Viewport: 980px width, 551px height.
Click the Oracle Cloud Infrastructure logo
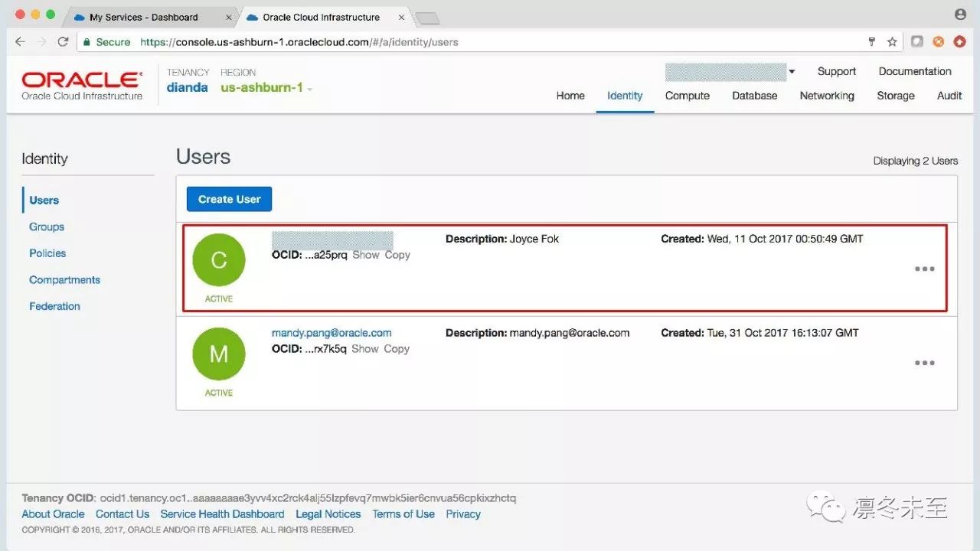pos(82,86)
